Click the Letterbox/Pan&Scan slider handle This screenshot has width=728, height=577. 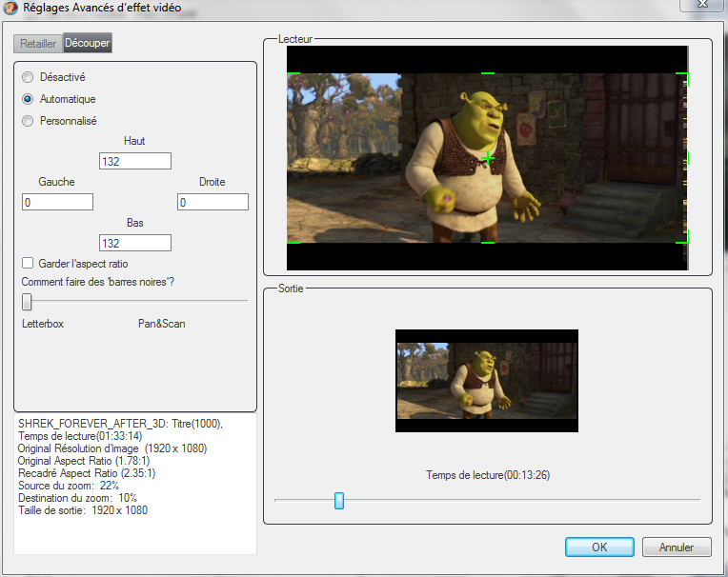[27, 302]
